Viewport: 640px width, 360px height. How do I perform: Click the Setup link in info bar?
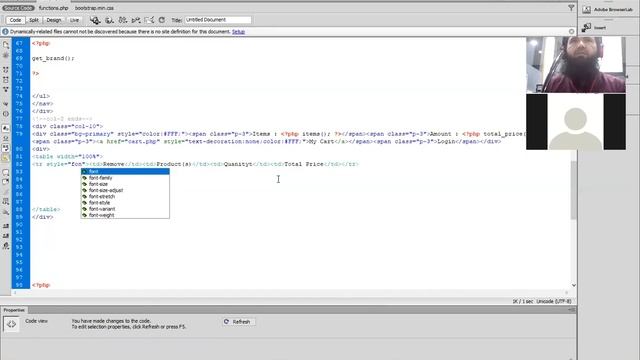(238, 32)
